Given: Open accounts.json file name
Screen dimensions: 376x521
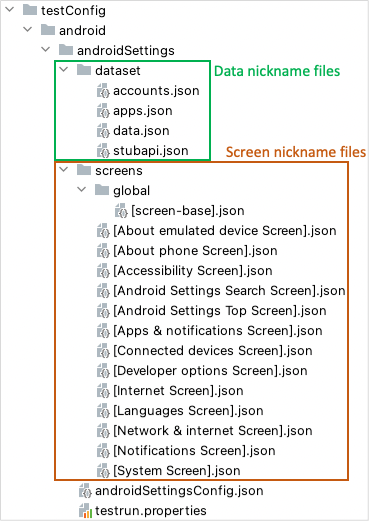Looking at the screenshot, I should 156,91.
